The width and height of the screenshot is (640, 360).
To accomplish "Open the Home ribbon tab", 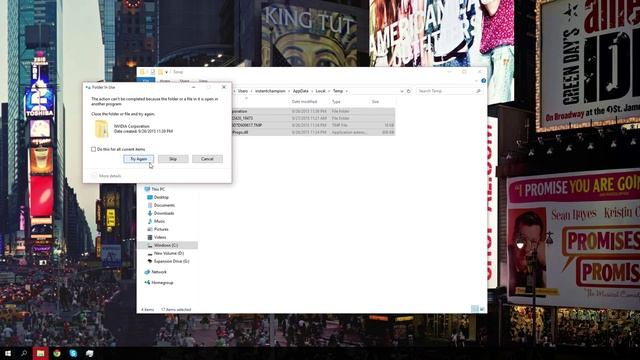I will point(165,81).
